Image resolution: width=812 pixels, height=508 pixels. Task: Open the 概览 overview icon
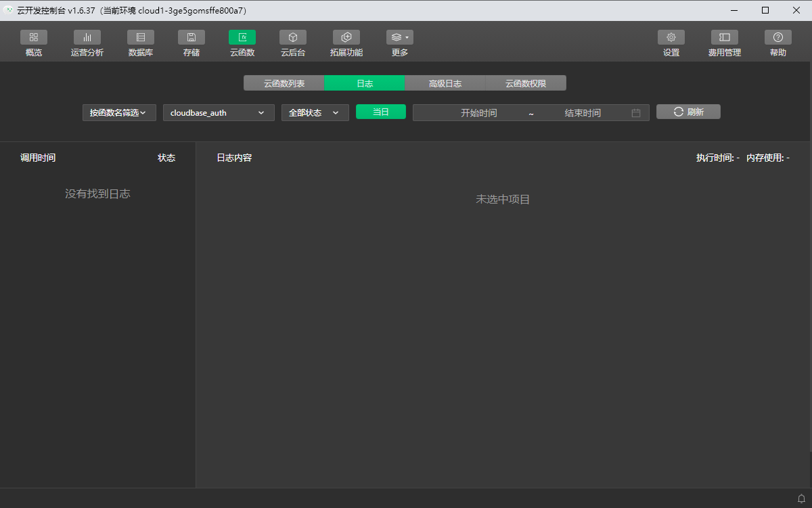[34, 38]
